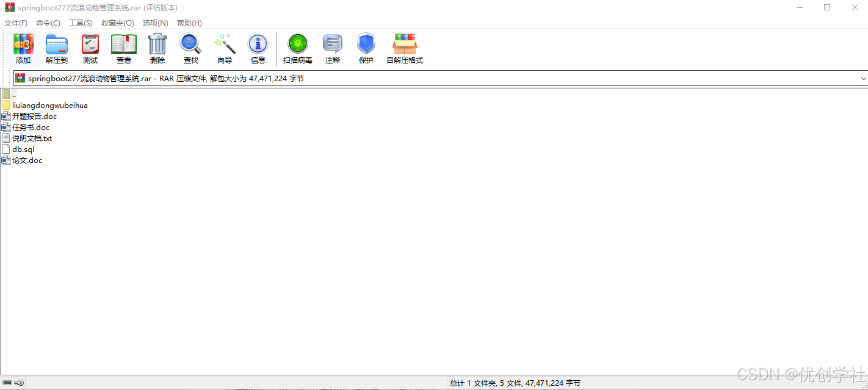This screenshot has height=390, width=868.
Task: Click the Word icon of 论文.doc
Action: pos(6,160)
